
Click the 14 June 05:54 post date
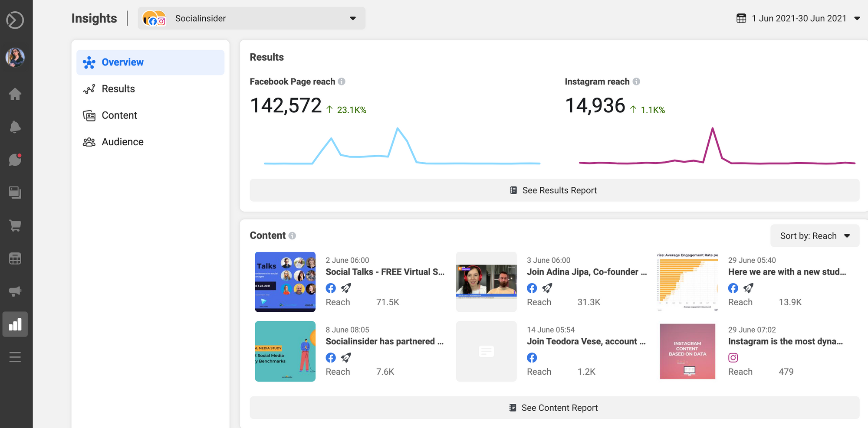[551, 330]
